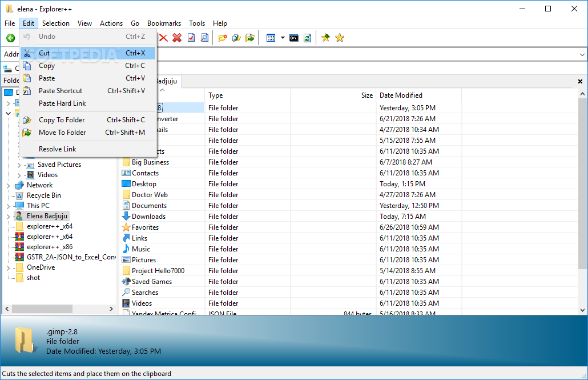Expand the Network tree node
Image resolution: width=588 pixels, height=380 pixels.
click(x=8, y=186)
